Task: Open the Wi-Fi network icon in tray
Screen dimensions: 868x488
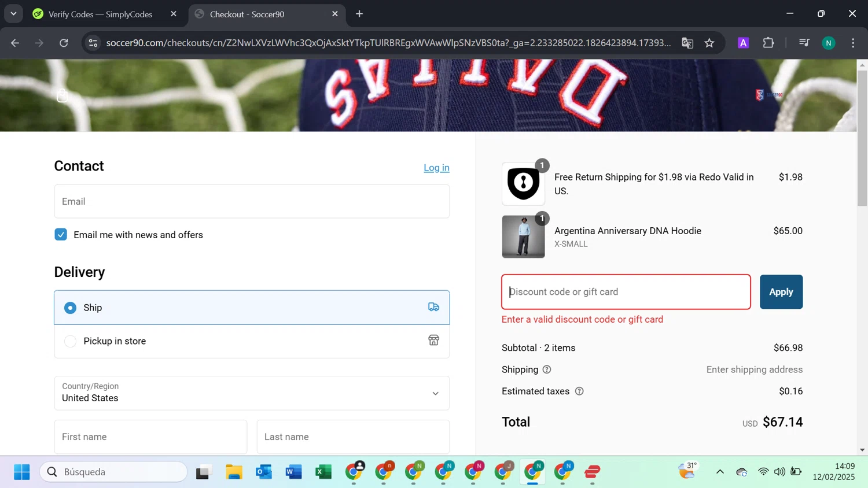Action: (x=763, y=472)
